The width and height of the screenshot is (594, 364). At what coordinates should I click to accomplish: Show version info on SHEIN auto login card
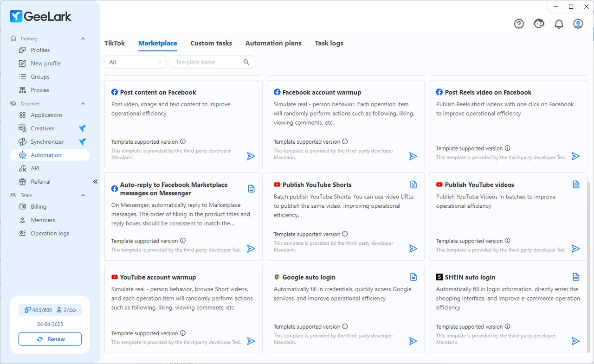[x=508, y=326]
